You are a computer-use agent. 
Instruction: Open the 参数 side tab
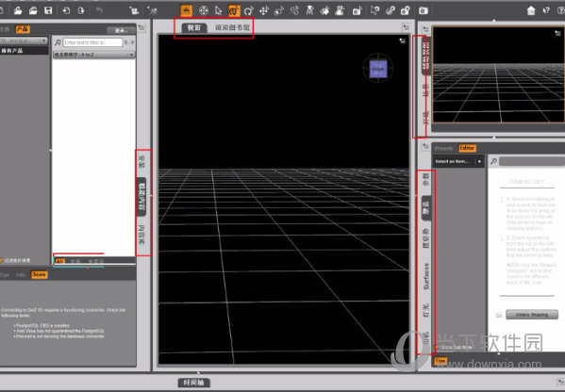426,180
